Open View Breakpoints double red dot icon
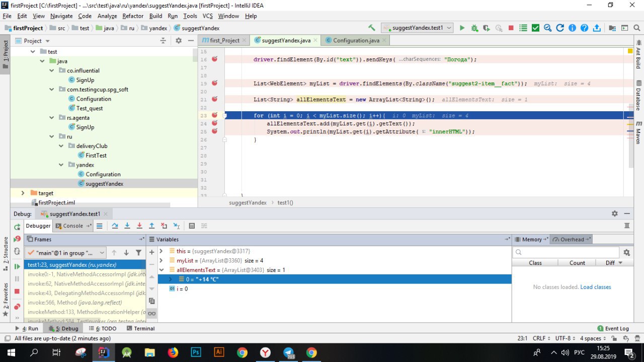The height and width of the screenshot is (362, 644). tap(17, 307)
